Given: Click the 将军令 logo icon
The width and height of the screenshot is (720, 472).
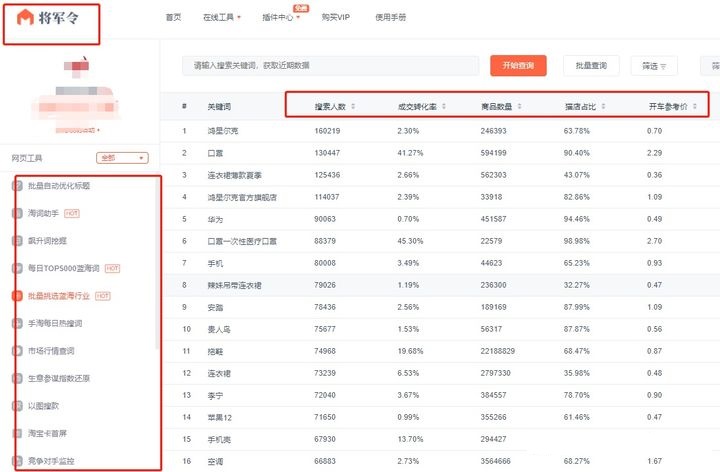Looking at the screenshot, I should [x=24, y=19].
